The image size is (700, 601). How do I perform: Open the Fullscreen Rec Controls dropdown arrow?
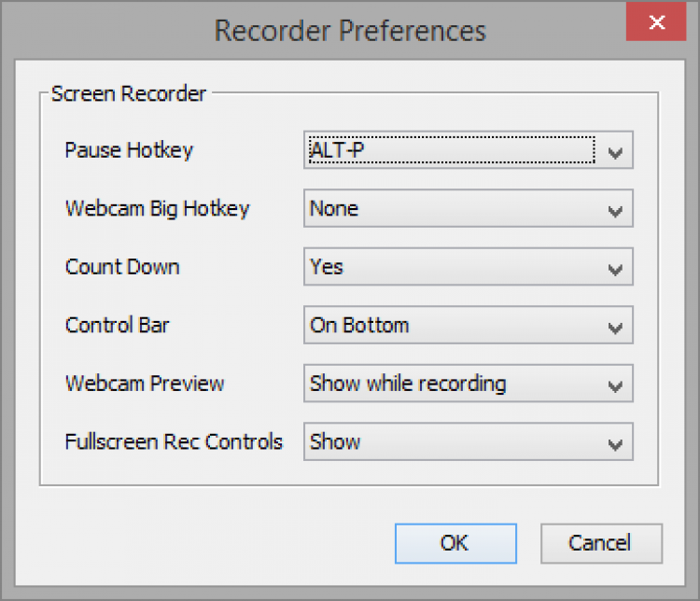pyautogui.click(x=614, y=443)
